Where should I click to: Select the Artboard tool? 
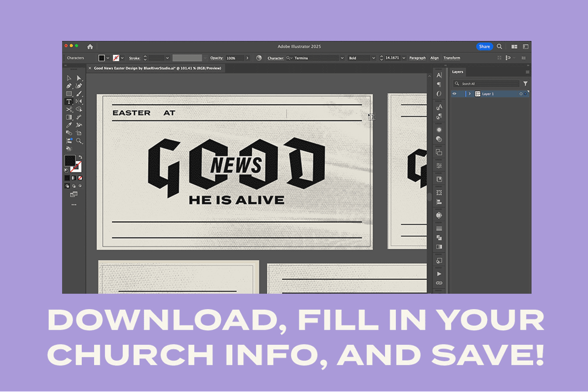[78, 133]
